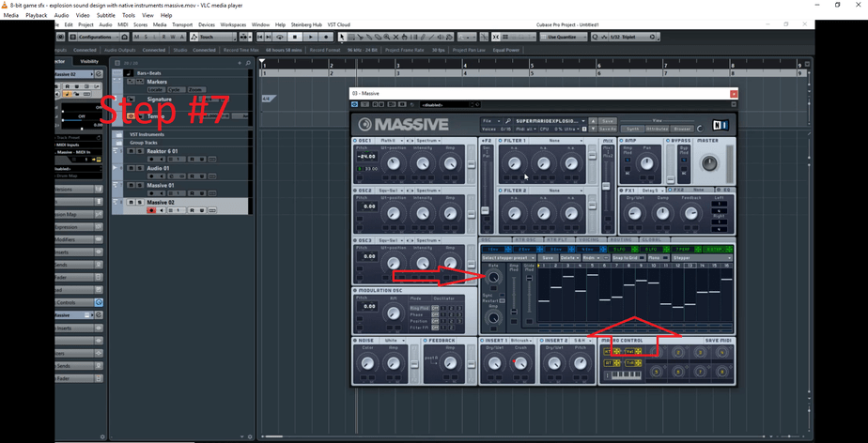
Task: Click SAVE MIDI in Macro Control
Action: [719, 341]
